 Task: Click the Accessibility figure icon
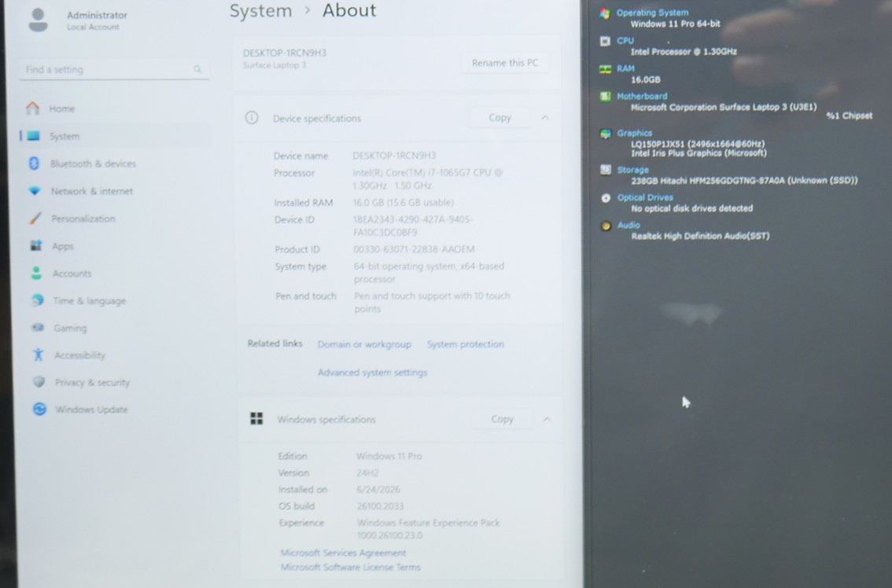click(39, 355)
